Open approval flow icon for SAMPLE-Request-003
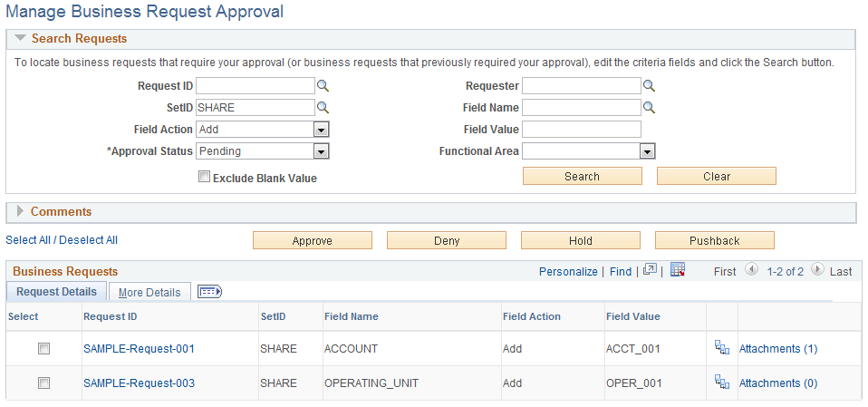This screenshot has height=407, width=868. tap(722, 383)
